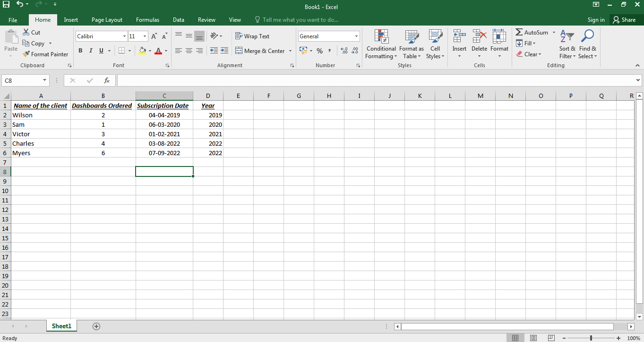Open Sort & Filter menu
Screen dimensions: 644x342
coord(567,44)
